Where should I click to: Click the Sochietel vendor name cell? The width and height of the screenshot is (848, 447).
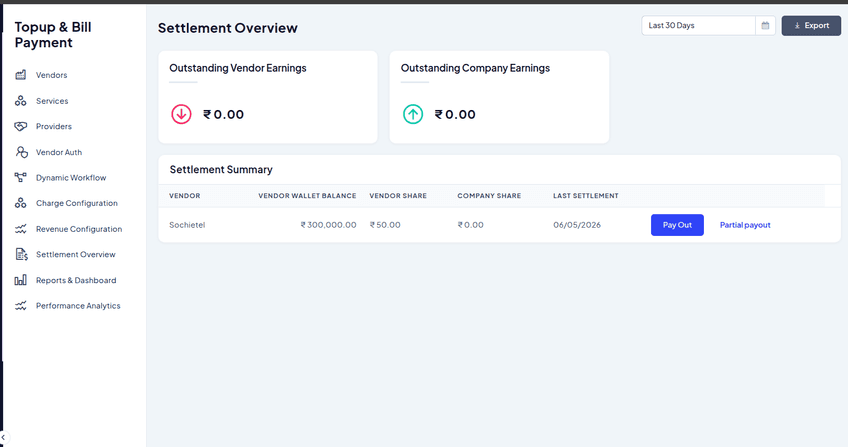(187, 225)
